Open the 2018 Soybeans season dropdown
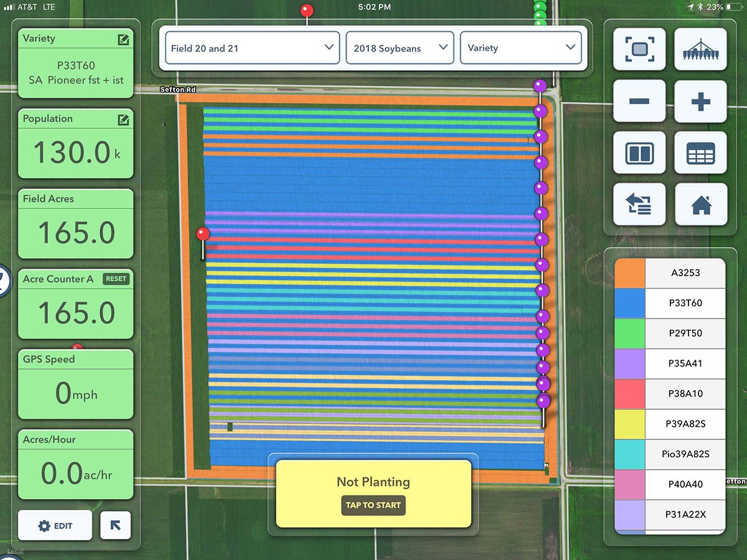This screenshot has width=747, height=560. 399,47
